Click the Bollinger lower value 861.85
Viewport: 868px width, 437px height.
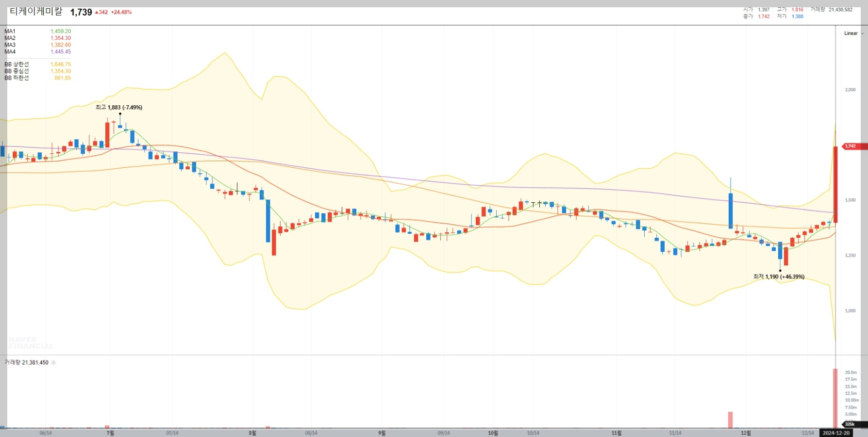tap(63, 78)
